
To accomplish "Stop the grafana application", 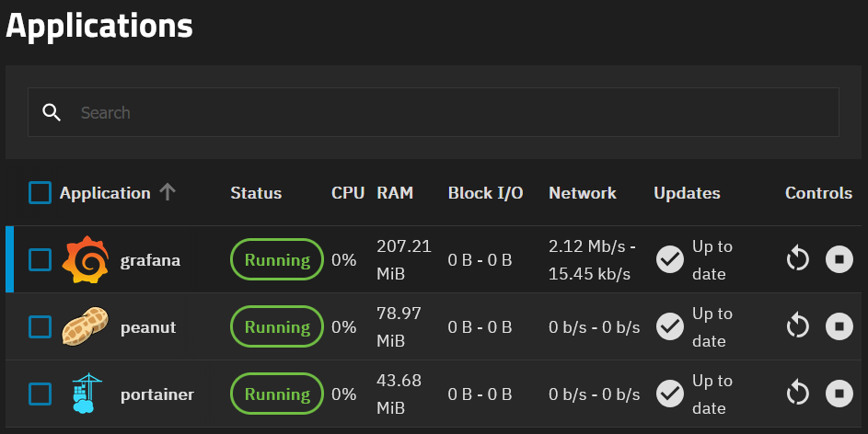I will click(839, 259).
